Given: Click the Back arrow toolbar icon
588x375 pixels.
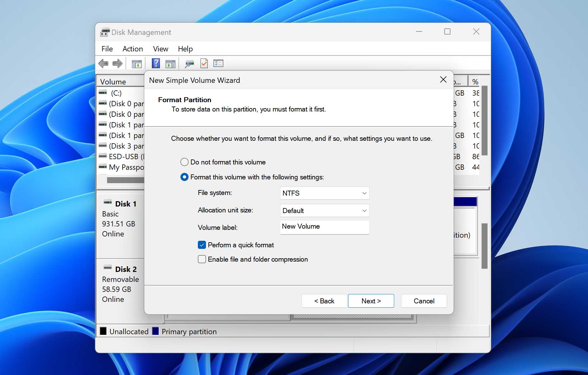Looking at the screenshot, I should 103,64.
